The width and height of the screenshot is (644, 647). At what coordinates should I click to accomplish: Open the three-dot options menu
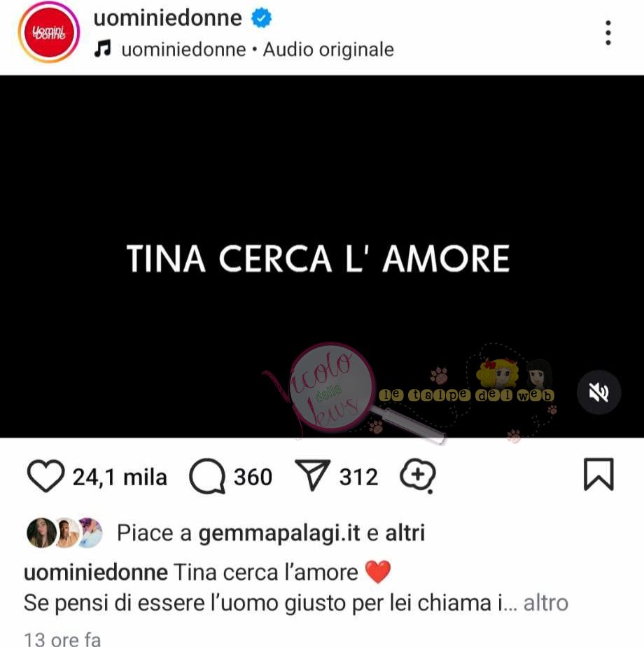coord(608,33)
